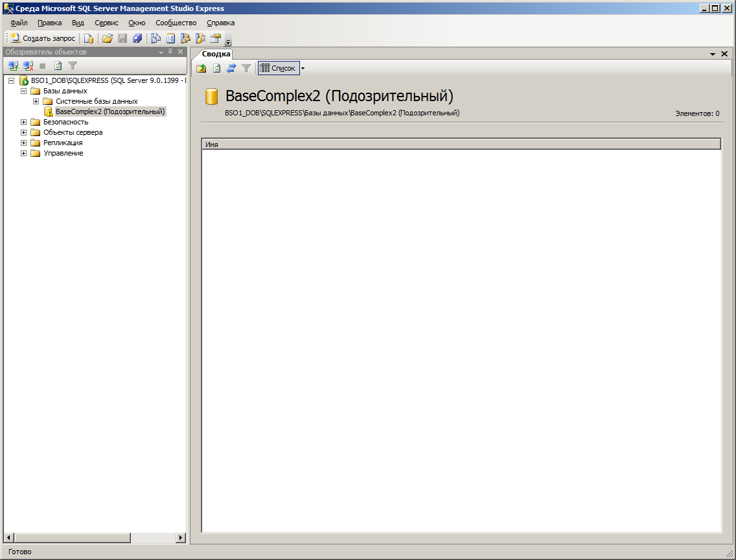Image resolution: width=736 pixels, height=560 pixels.
Task: Click the Synchronize blue arrows icon
Action: (231, 68)
